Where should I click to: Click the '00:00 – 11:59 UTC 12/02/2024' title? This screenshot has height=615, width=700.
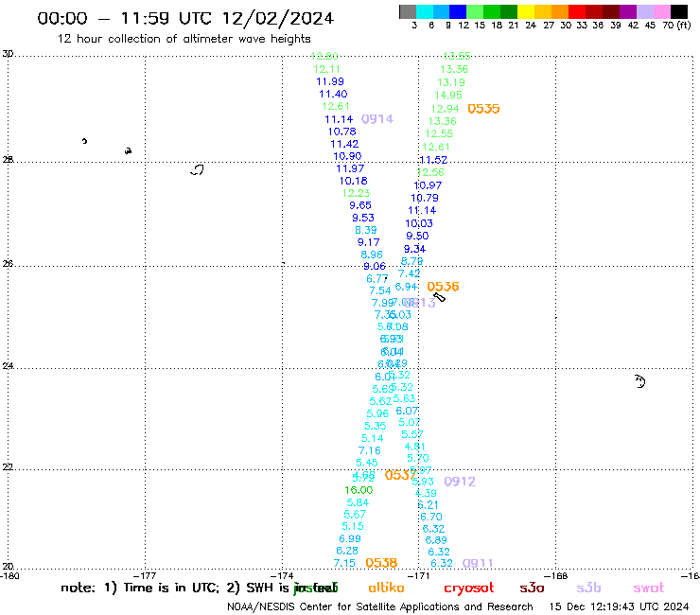click(185, 18)
